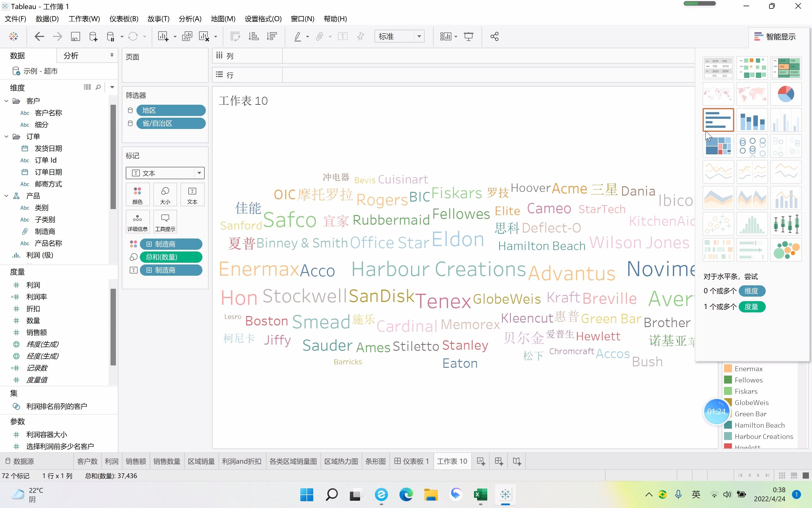Click new worksheet icon in sheet tabs
The height and width of the screenshot is (508, 812).
[481, 461]
